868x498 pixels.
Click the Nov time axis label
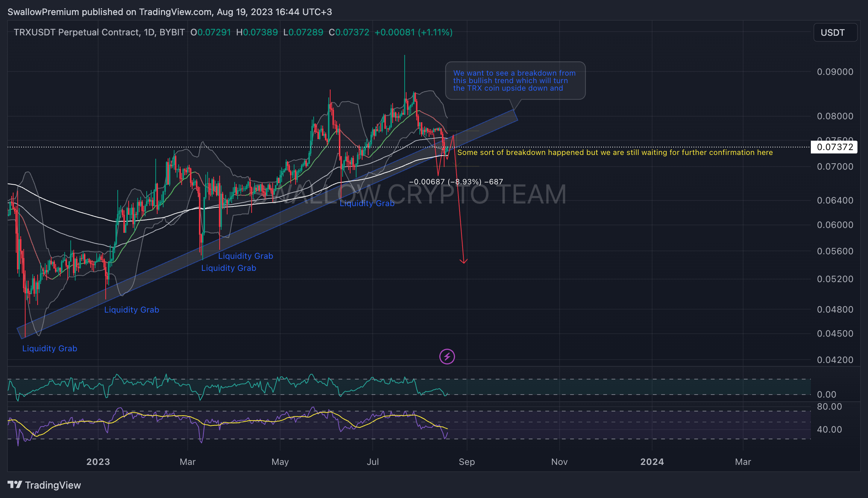[559, 462]
